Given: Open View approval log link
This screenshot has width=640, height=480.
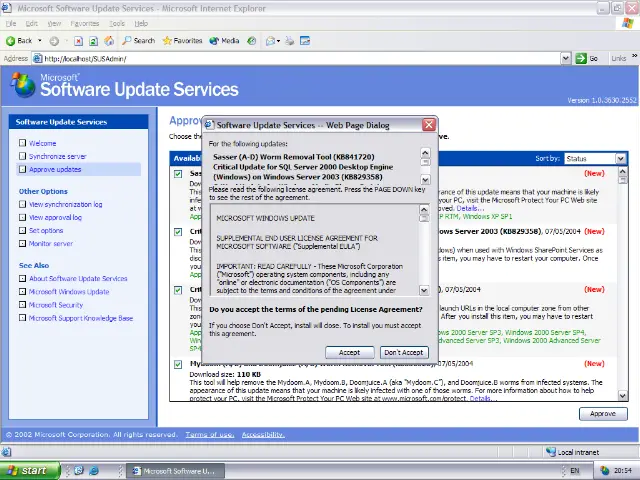Looking at the screenshot, I should pyautogui.click(x=55, y=217).
